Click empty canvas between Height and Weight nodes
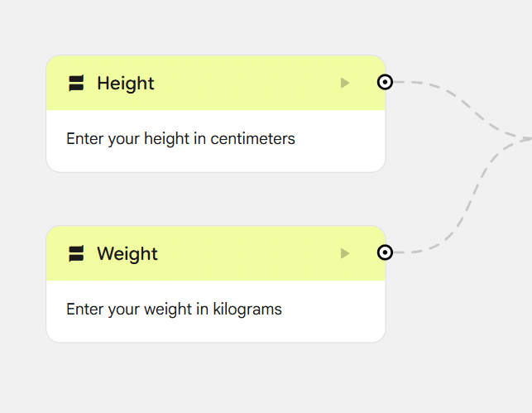Screen dimensions: 532x413 coord(215,199)
